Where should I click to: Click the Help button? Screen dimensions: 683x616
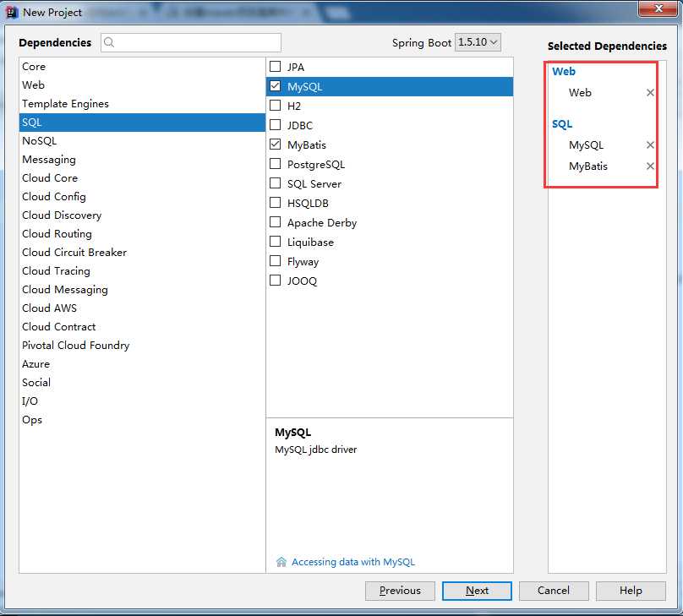pos(631,591)
